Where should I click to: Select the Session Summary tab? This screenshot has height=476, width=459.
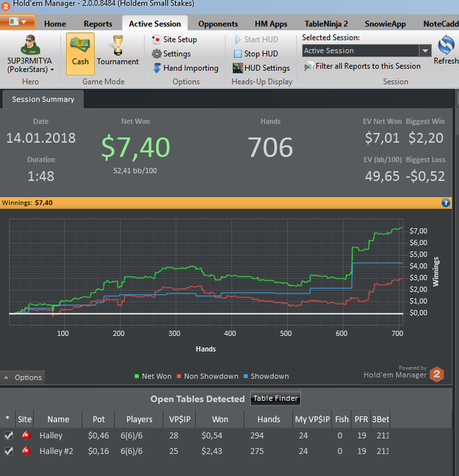click(43, 99)
